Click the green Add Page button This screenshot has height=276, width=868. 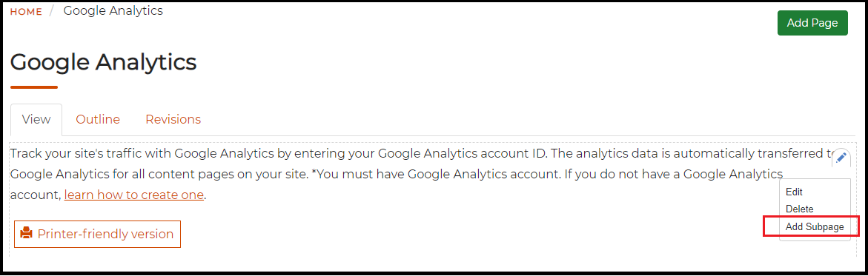pyautogui.click(x=812, y=23)
